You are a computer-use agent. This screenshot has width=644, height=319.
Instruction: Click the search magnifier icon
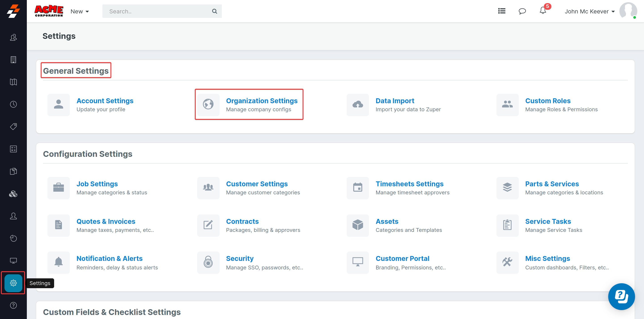[214, 11]
